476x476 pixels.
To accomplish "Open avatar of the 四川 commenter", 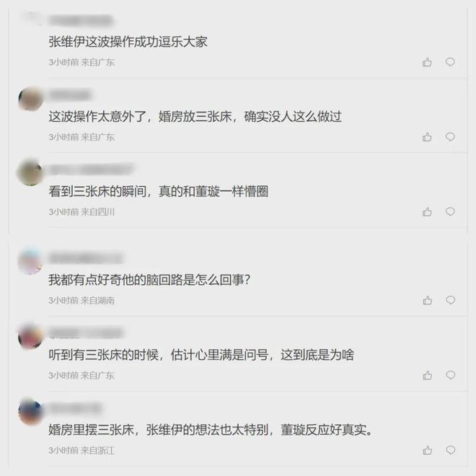I will click(x=31, y=172).
